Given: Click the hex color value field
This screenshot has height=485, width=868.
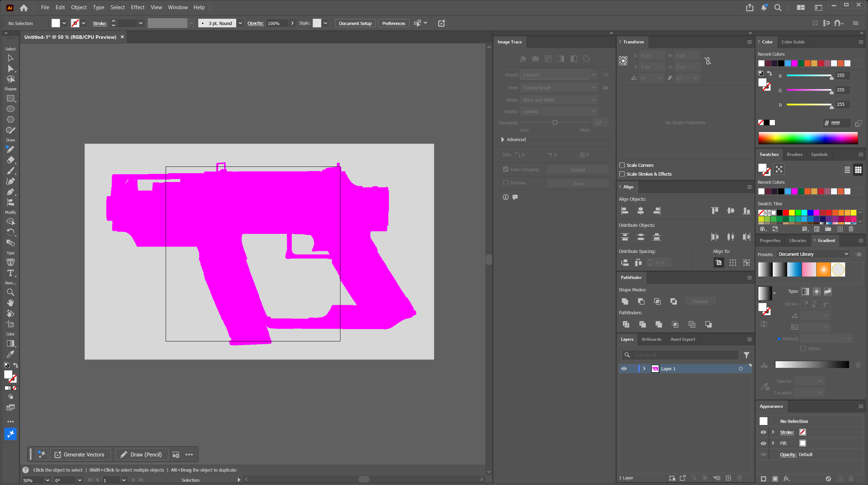Looking at the screenshot, I should coord(840,123).
